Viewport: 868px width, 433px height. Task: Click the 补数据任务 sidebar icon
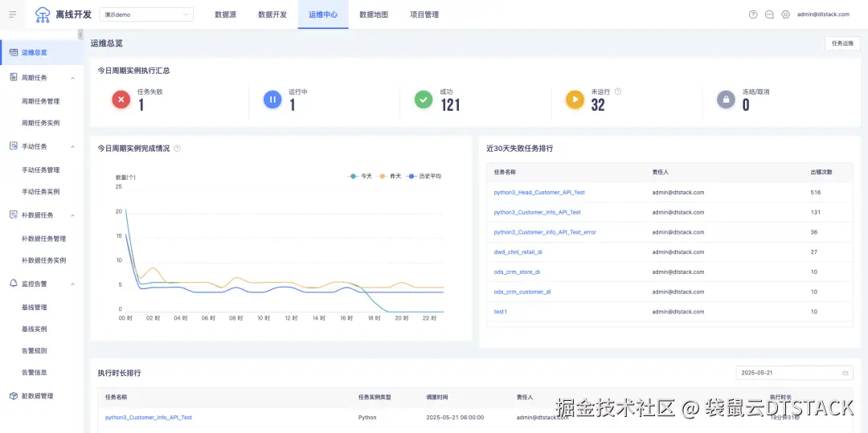click(14, 215)
